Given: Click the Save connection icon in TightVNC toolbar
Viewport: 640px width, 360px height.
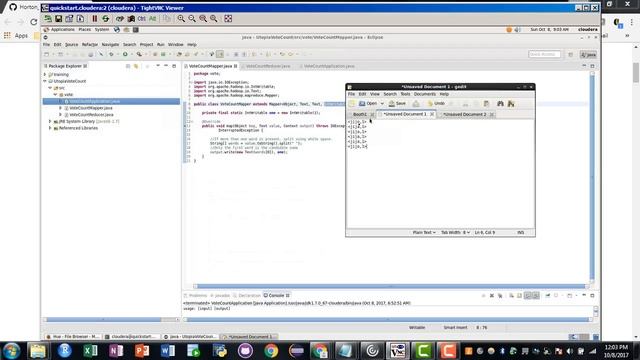Looking at the screenshot, I should pos(59,19).
